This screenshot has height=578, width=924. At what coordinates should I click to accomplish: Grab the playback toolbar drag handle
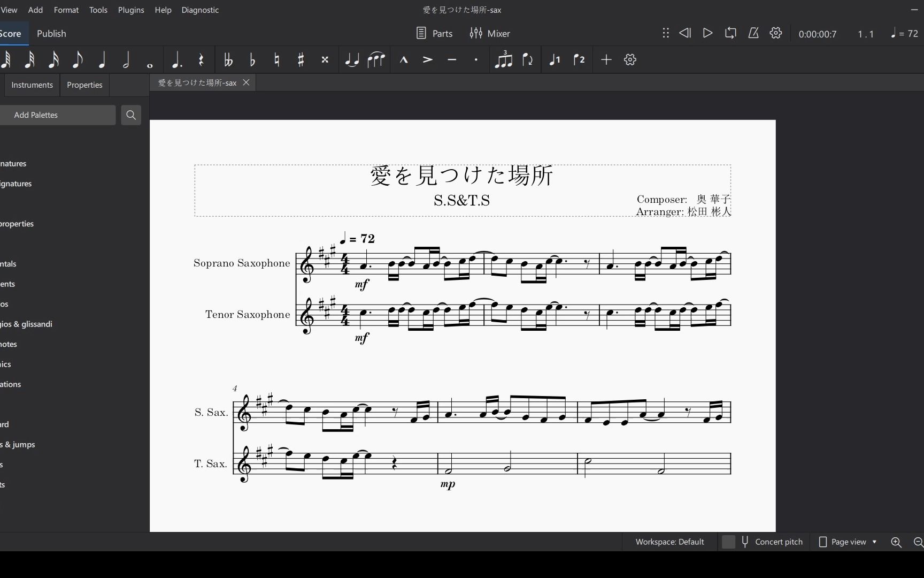pos(666,33)
